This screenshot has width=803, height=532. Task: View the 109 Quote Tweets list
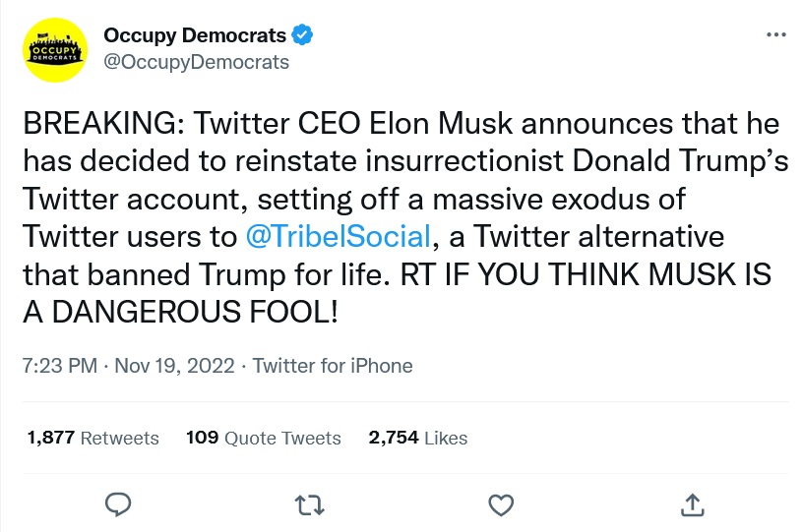[x=263, y=438]
